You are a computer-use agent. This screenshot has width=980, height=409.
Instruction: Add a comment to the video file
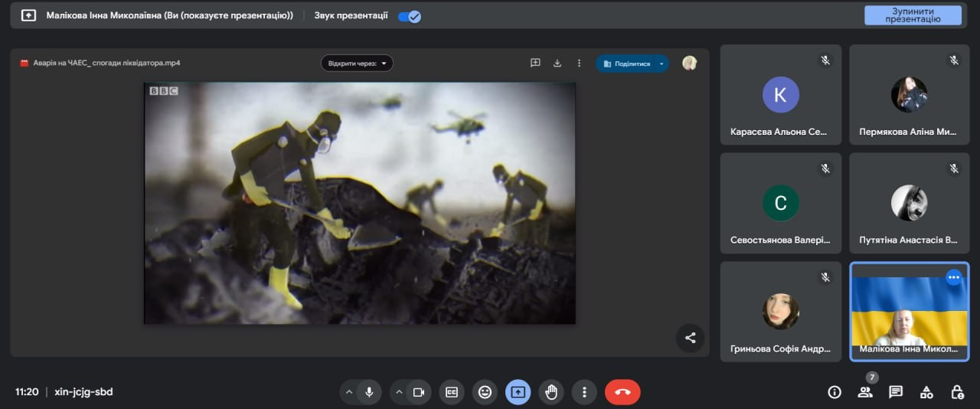click(535, 63)
